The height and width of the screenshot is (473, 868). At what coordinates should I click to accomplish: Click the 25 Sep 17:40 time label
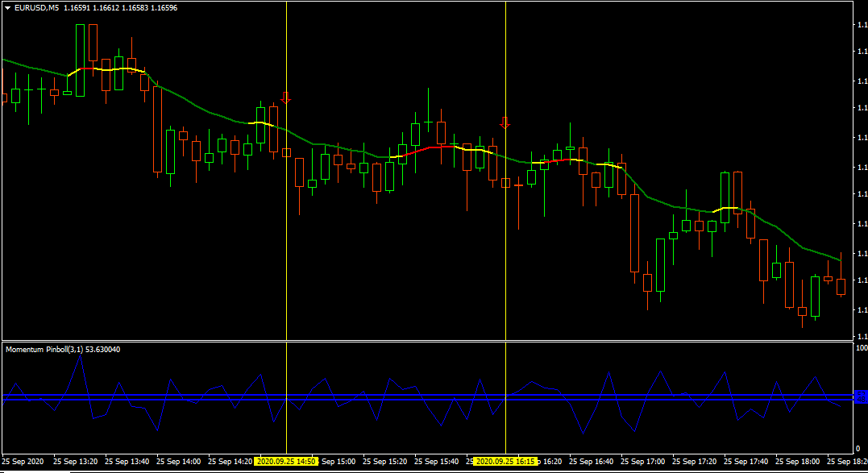click(x=745, y=462)
